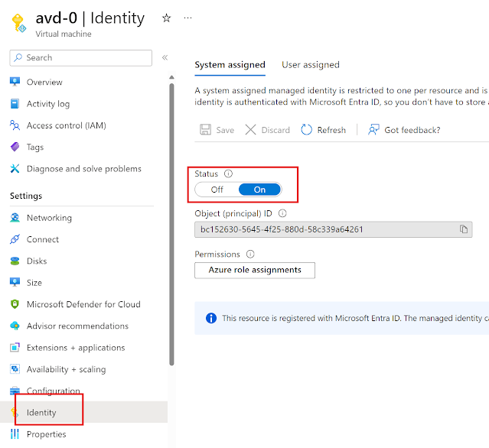489x448 pixels.
Task: Collapse the sidebar with double chevron
Action: click(x=165, y=57)
